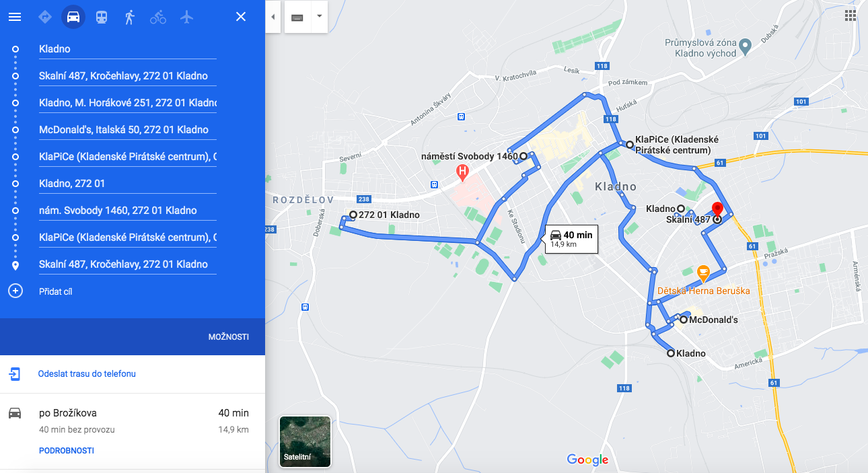Click Odeslat trasu do telefonu link
Viewport: 868px width, 473px height.
click(x=87, y=374)
